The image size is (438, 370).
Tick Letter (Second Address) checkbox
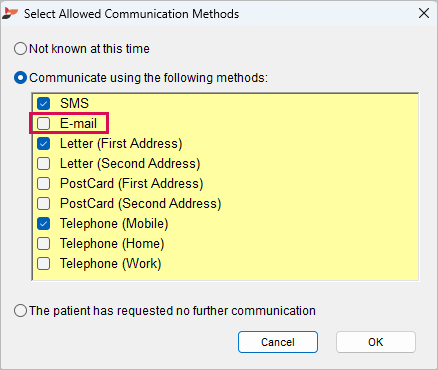tap(44, 163)
